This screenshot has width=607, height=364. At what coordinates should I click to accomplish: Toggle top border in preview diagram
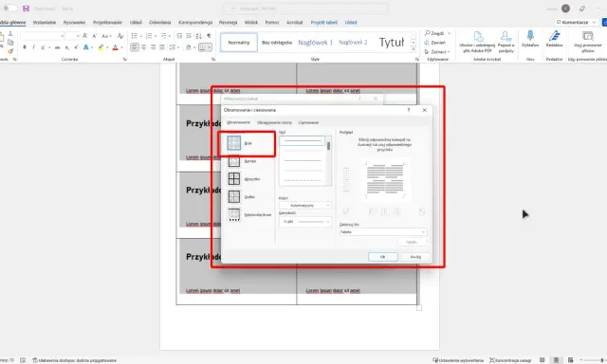coord(346,171)
